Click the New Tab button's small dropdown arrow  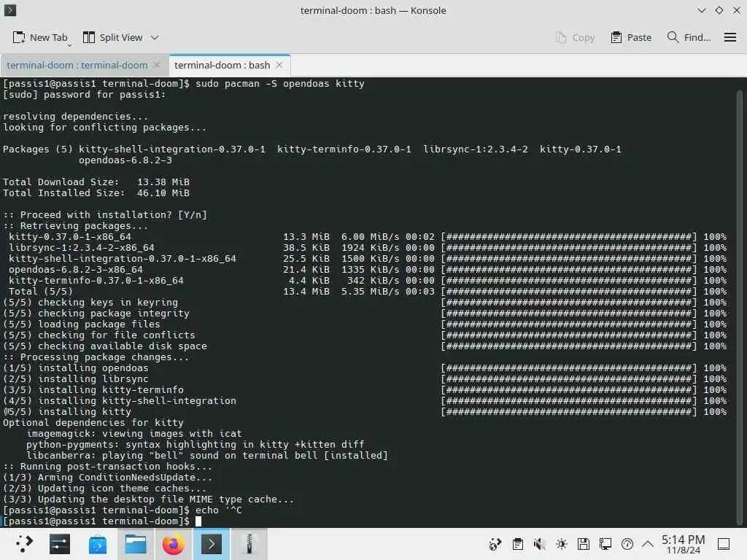(69, 44)
